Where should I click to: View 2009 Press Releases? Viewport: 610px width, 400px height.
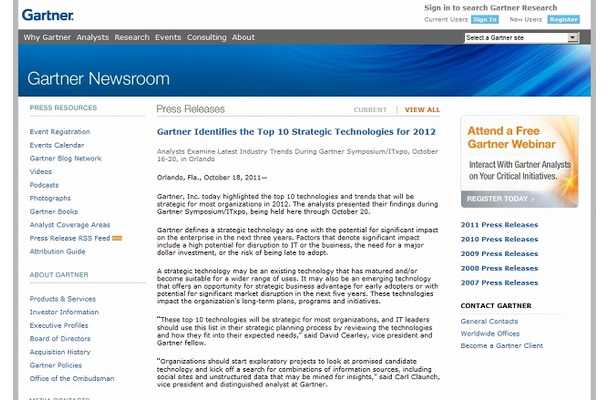coord(500,254)
